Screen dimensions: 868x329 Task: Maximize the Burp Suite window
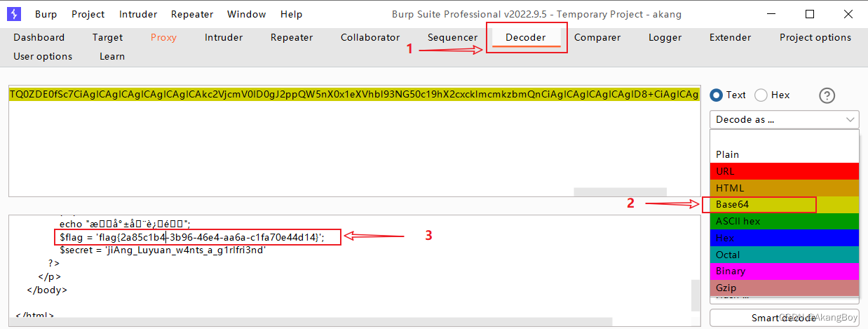tap(810, 14)
